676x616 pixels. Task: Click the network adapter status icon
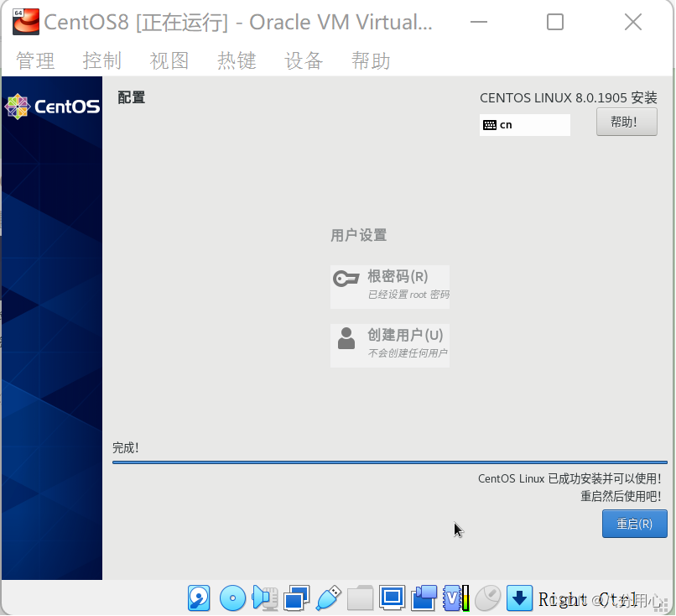[x=297, y=598]
